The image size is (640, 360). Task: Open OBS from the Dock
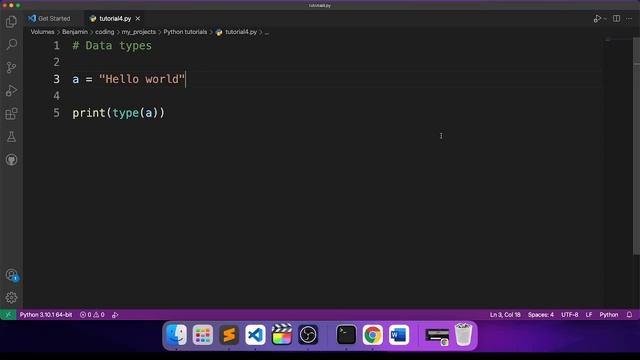pyautogui.click(x=308, y=335)
